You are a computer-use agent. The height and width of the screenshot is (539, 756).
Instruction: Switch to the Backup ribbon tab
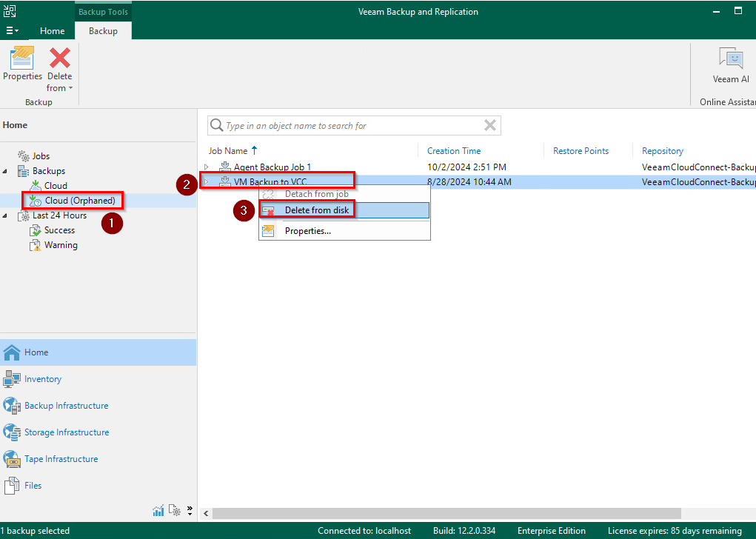[103, 31]
